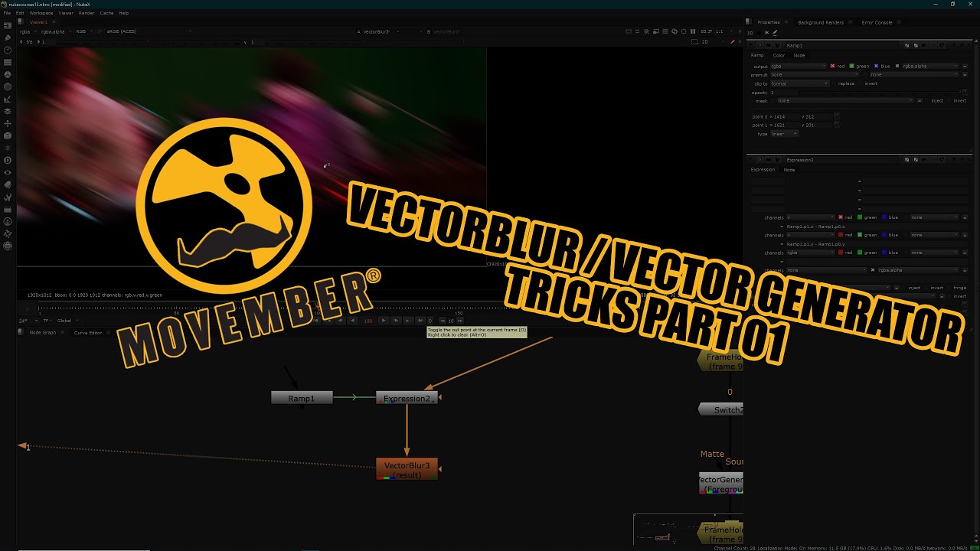
Task: Open the Transform nodes move icon
Action: click(x=8, y=123)
